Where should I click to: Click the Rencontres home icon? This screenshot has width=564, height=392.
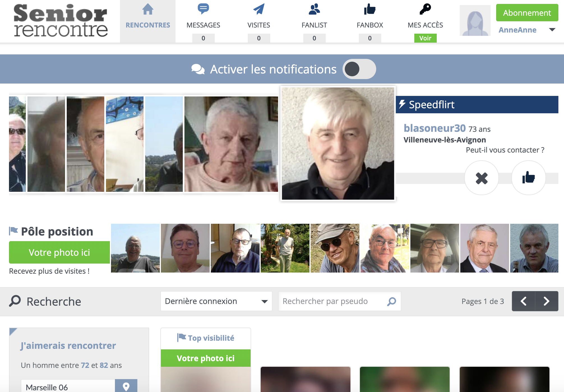click(148, 9)
